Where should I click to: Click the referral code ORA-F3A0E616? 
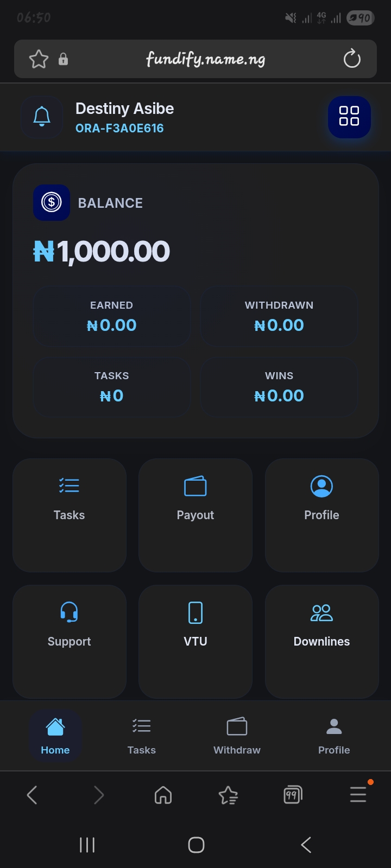pos(119,129)
